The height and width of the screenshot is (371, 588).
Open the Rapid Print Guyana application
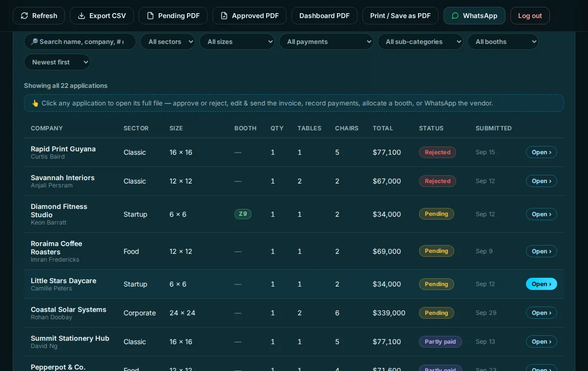point(542,152)
